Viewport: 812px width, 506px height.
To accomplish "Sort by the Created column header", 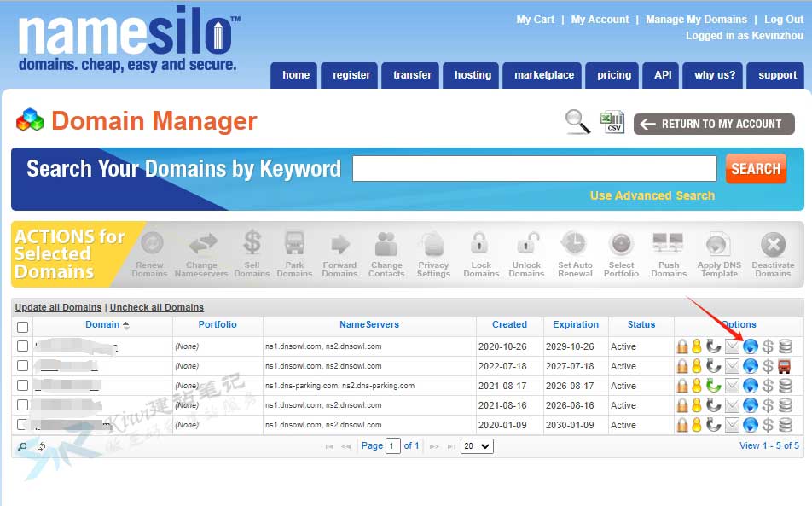I will coord(509,324).
